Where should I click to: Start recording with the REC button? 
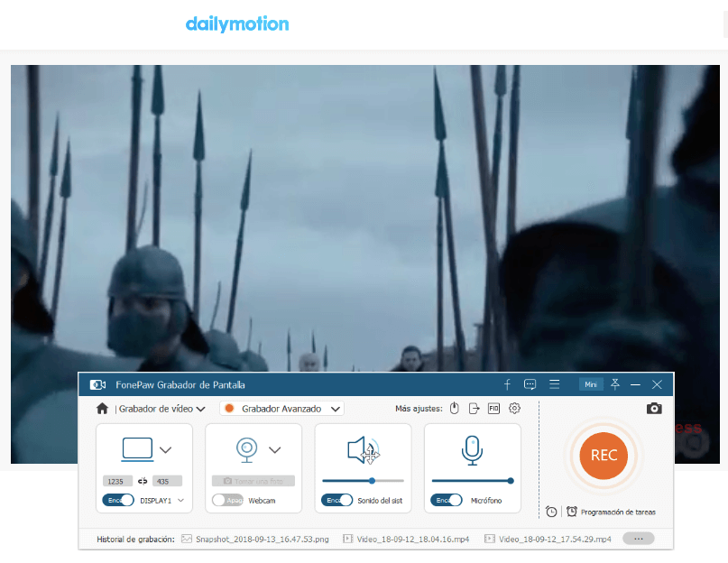pos(604,456)
